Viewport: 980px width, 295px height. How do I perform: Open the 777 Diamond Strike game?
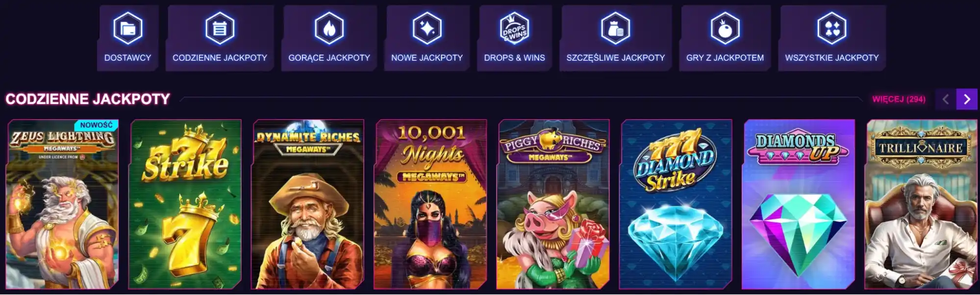[676, 204]
